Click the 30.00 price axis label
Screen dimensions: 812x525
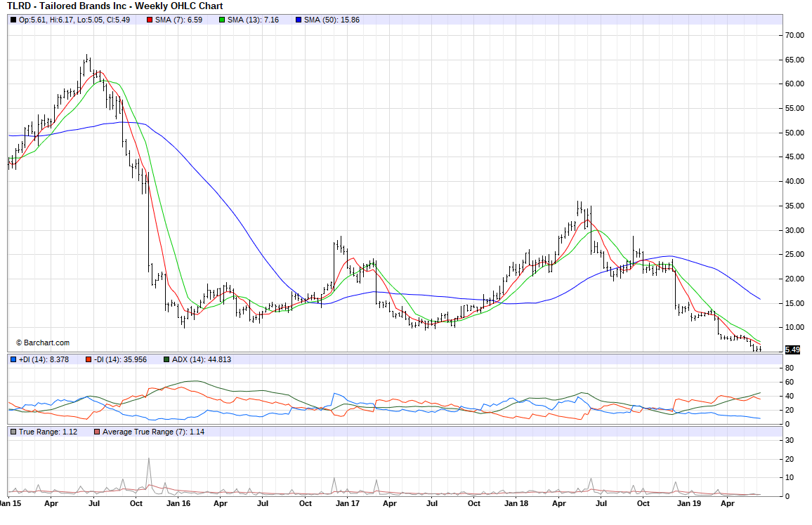click(x=794, y=231)
